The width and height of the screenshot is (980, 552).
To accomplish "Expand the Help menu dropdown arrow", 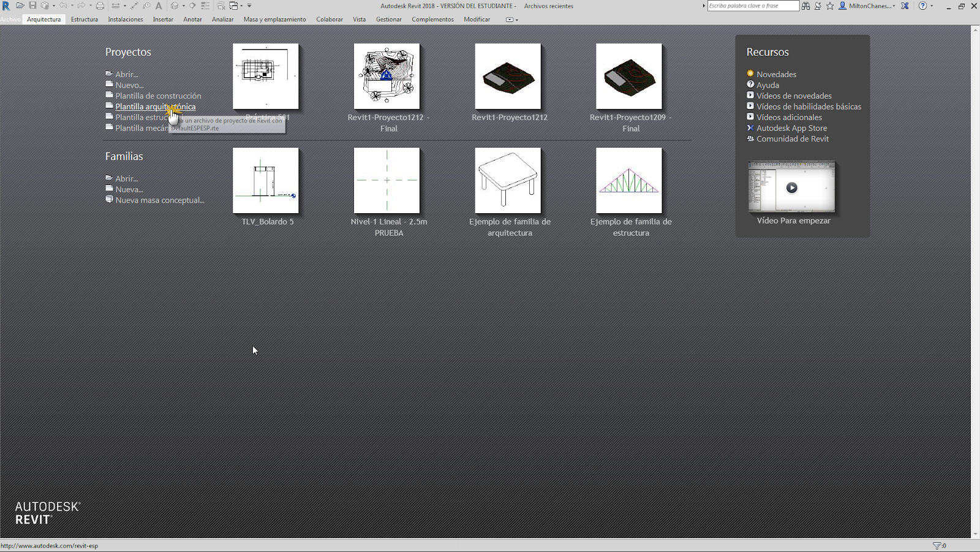I will [x=932, y=6].
